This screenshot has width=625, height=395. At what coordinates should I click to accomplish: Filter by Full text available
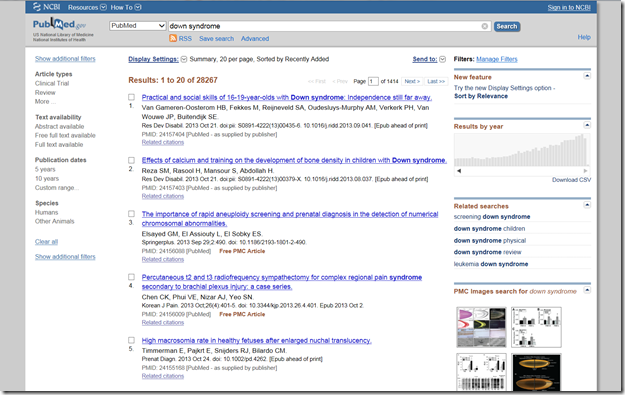(59, 145)
